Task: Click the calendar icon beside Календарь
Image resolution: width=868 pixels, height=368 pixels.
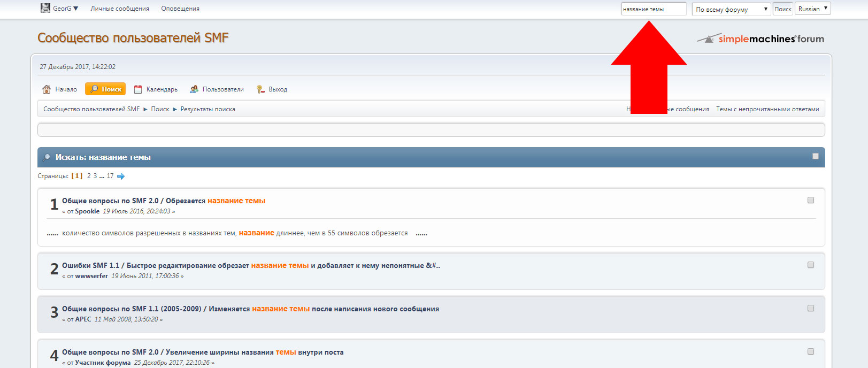Action: pyautogui.click(x=138, y=89)
